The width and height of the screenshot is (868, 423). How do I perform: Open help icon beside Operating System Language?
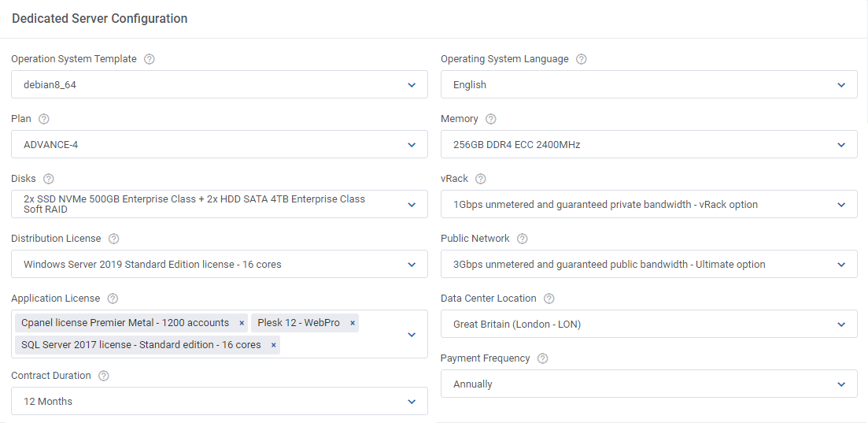click(x=582, y=59)
